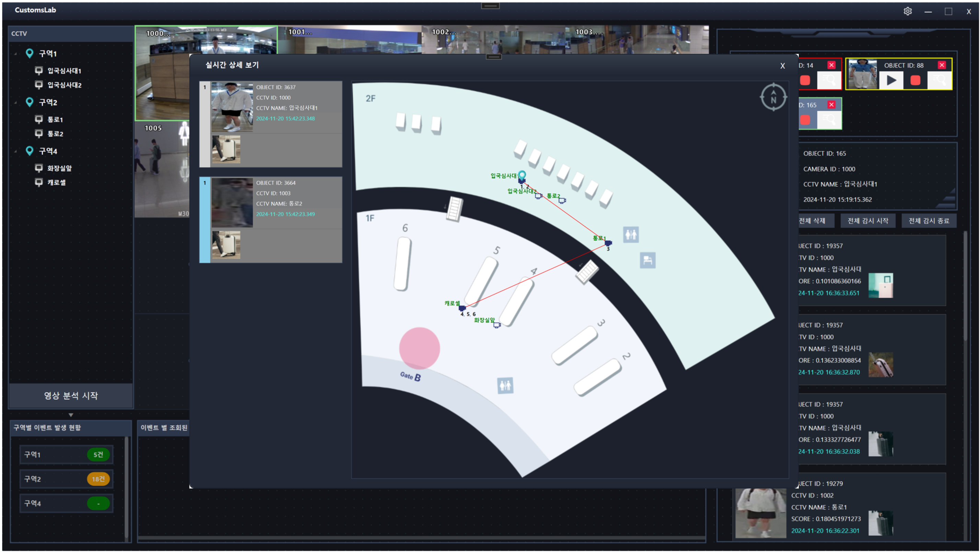
Task: Open the settings gear in title bar
Action: 907,11
